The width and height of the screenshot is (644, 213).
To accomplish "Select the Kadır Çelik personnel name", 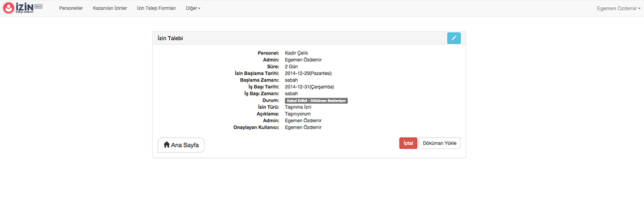I will [x=297, y=53].
